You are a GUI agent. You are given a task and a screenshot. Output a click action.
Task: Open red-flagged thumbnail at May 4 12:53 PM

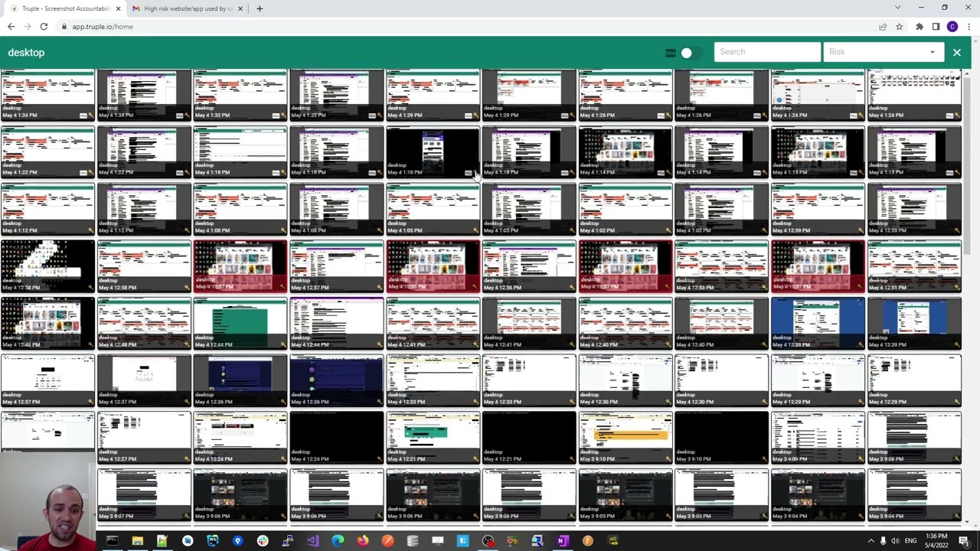(x=626, y=266)
